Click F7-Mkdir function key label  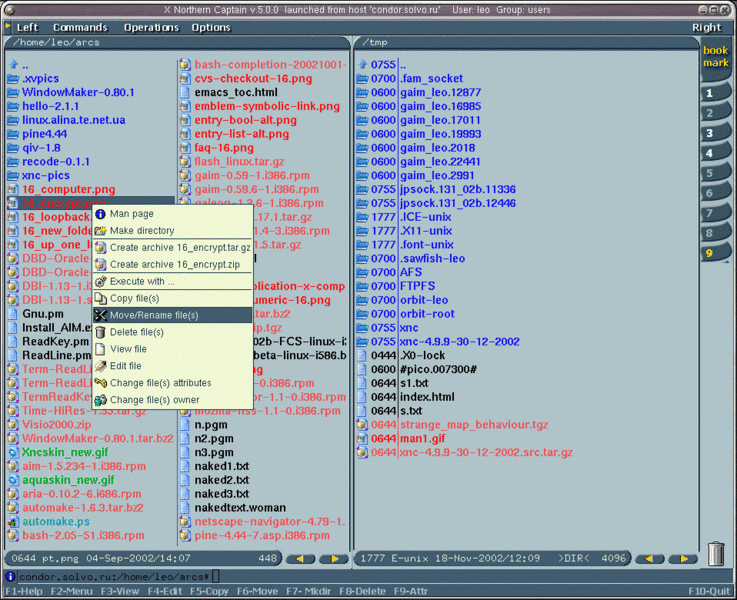(x=309, y=591)
